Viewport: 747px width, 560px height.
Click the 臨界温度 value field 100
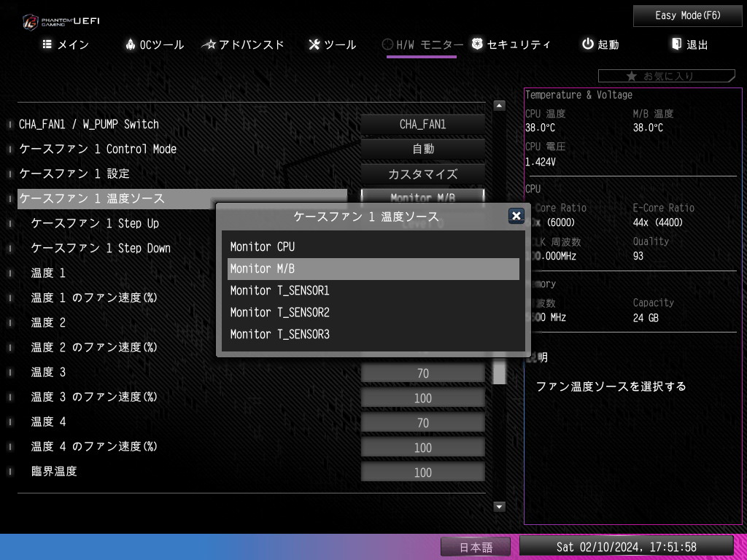(422, 472)
